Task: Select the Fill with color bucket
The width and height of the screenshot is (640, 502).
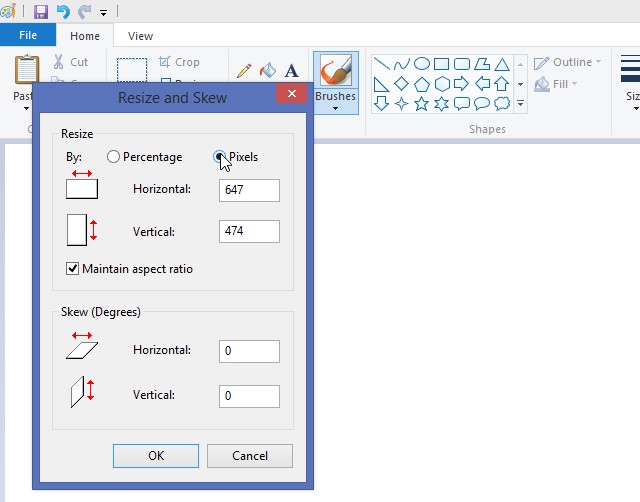Action: click(268, 70)
